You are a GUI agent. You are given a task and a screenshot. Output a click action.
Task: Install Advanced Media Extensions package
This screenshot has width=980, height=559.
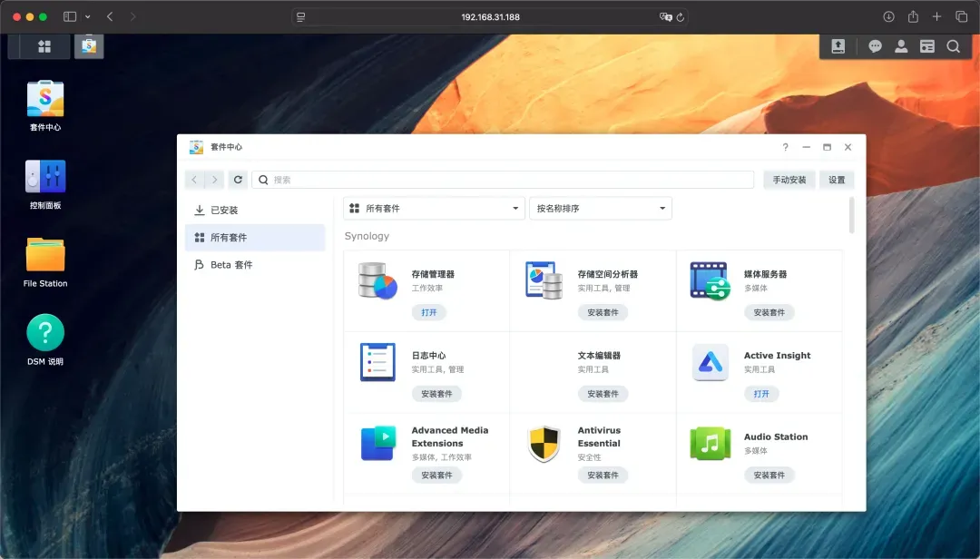tap(436, 475)
